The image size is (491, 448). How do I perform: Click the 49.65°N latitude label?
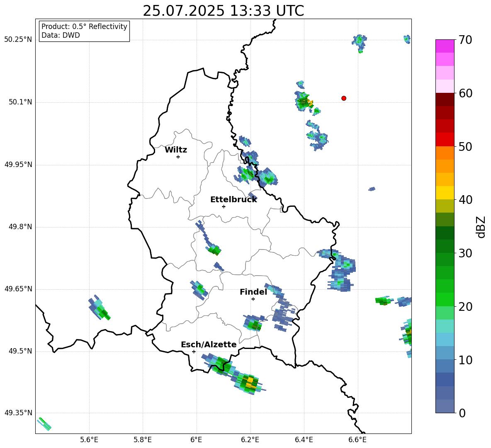(x=18, y=289)
